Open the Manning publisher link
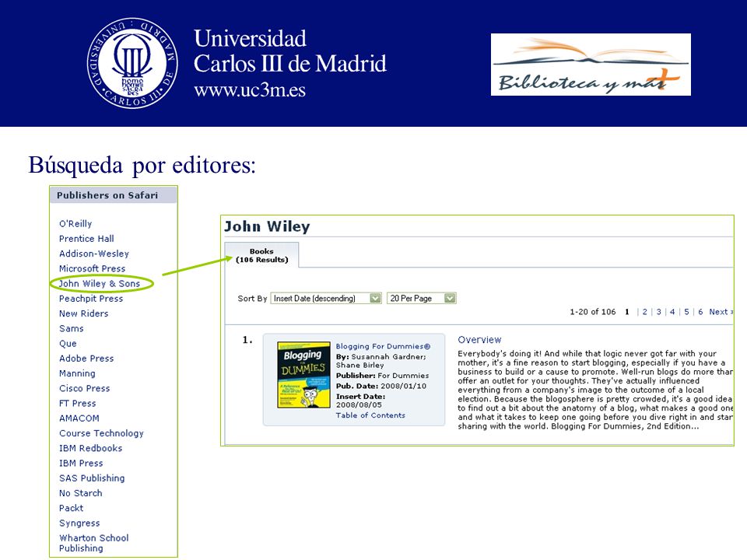 coord(77,374)
